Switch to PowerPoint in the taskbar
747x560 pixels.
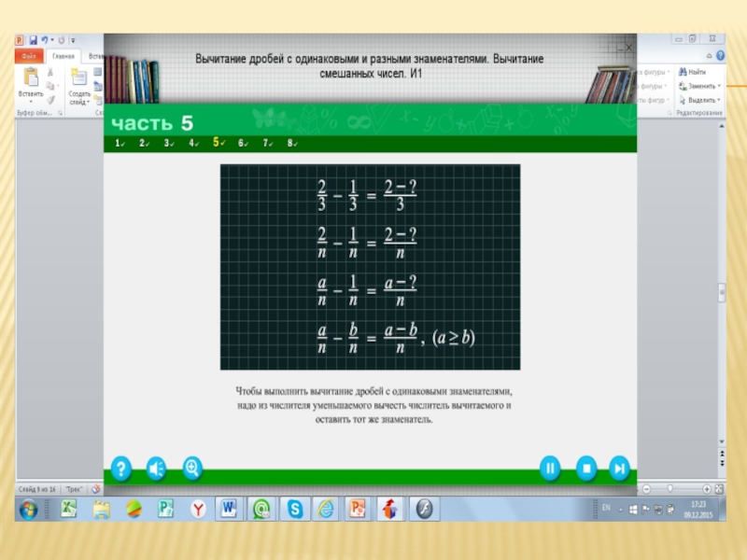358,509
